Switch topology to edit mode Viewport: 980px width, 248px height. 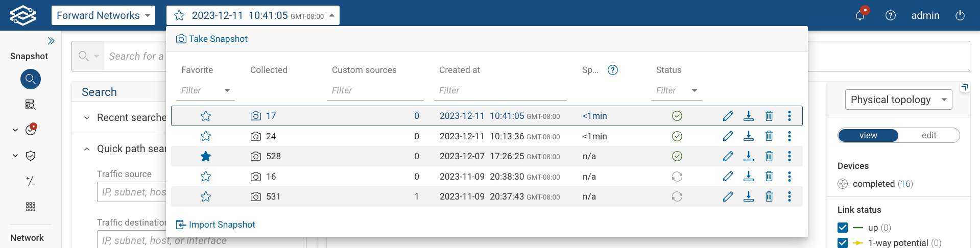pyautogui.click(x=929, y=135)
